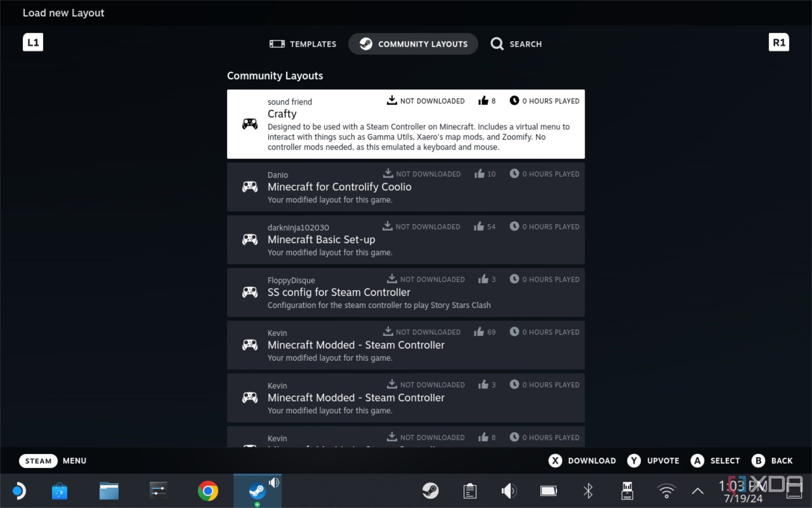812x508 pixels.
Task: Click the controller icon on Crafty row
Action: 250,124
